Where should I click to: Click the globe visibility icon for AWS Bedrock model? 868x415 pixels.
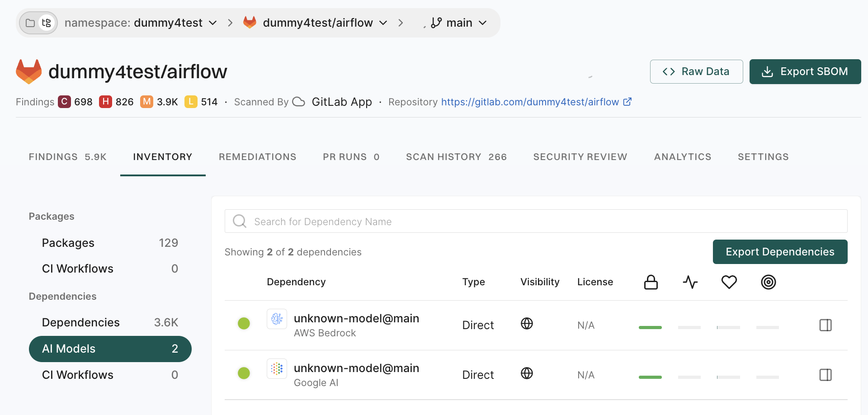click(x=527, y=324)
